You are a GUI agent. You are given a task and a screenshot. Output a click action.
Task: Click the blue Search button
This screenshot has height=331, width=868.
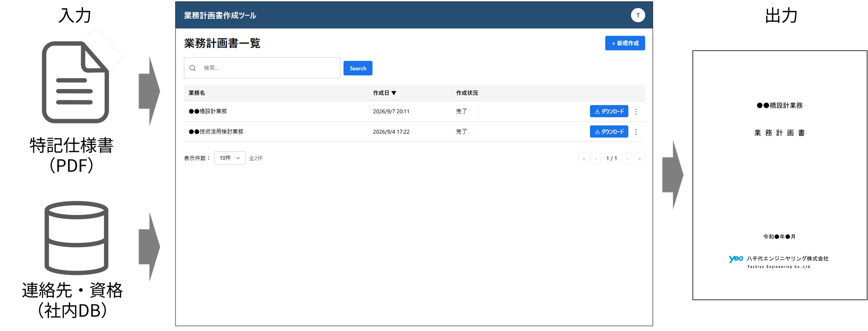pyautogui.click(x=358, y=68)
